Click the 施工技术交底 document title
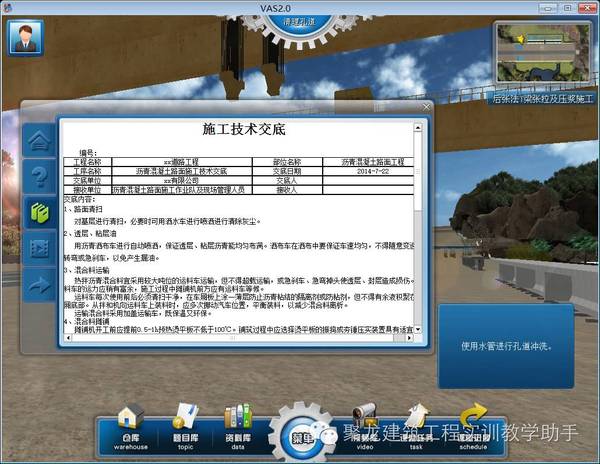Viewport: 600px width, 464px height. coord(243,130)
